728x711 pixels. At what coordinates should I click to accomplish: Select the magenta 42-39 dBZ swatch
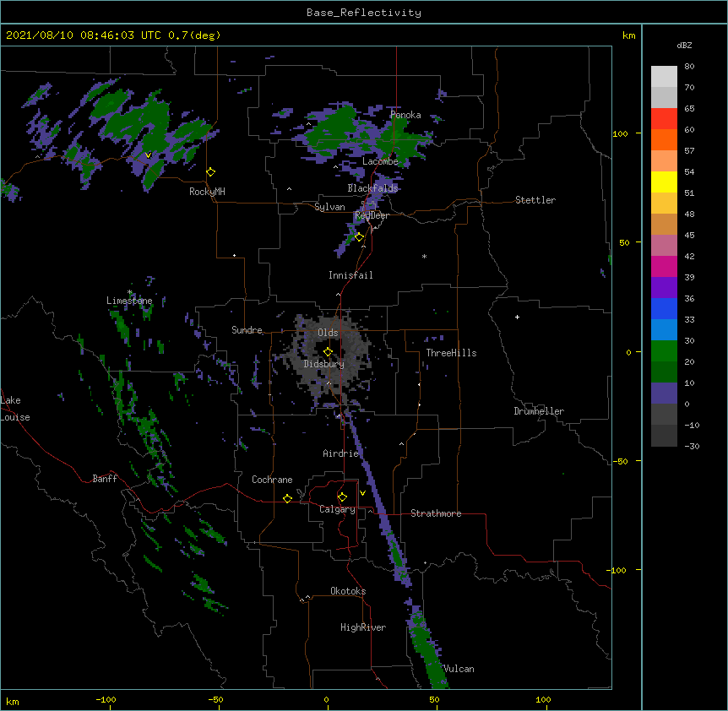664,266
